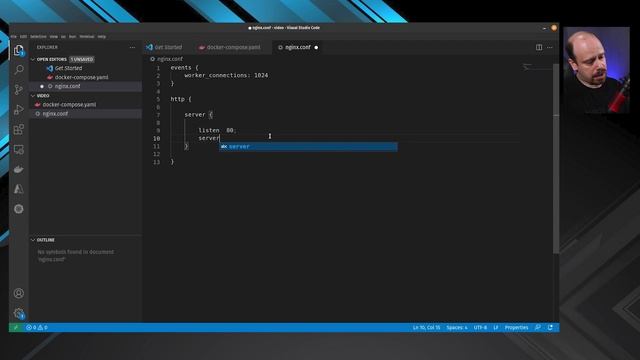Click the feedback icon in status bar
The image size is (640, 360).
[x=538, y=327]
